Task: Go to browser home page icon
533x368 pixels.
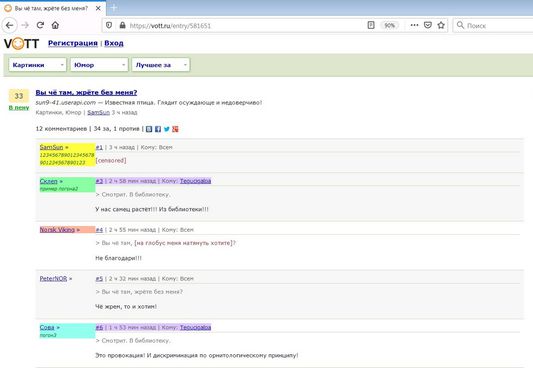Action: tap(55, 25)
